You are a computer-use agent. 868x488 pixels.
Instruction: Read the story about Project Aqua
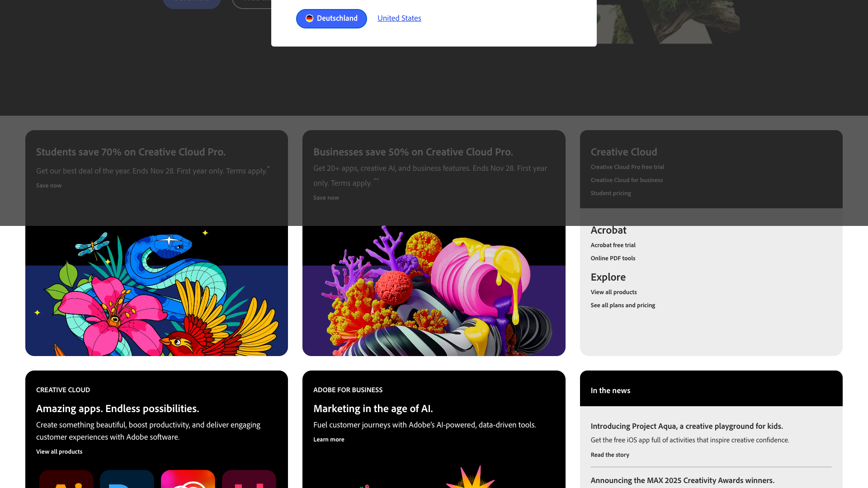pos(609,455)
